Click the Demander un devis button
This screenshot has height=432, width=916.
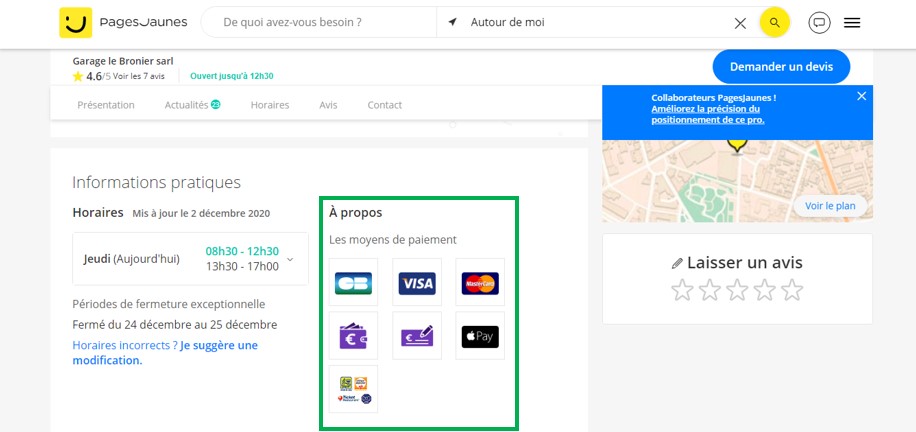click(x=781, y=67)
